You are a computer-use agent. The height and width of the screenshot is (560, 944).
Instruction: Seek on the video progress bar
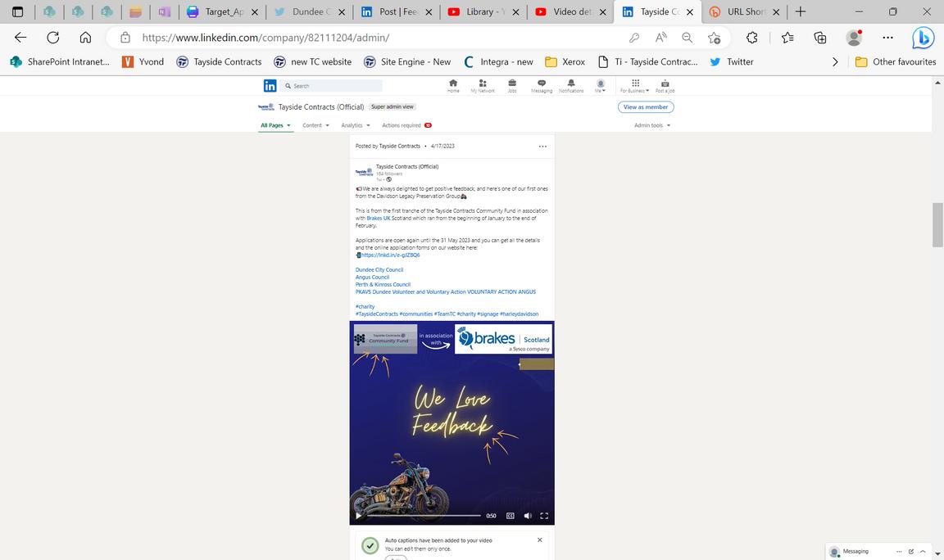click(x=424, y=516)
